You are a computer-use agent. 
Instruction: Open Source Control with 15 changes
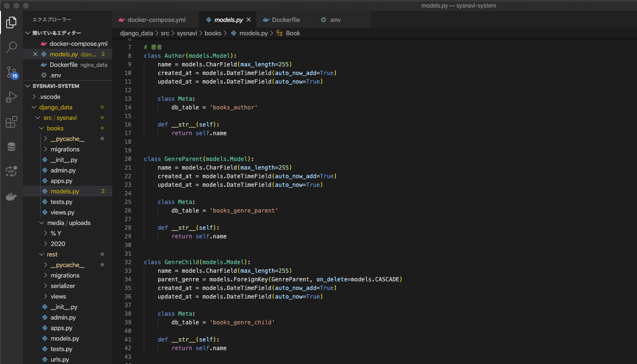click(x=11, y=73)
